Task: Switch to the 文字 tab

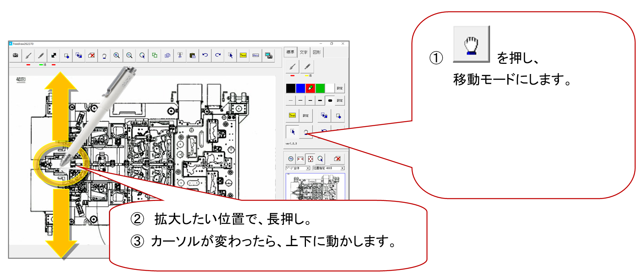Action: pos(304,52)
